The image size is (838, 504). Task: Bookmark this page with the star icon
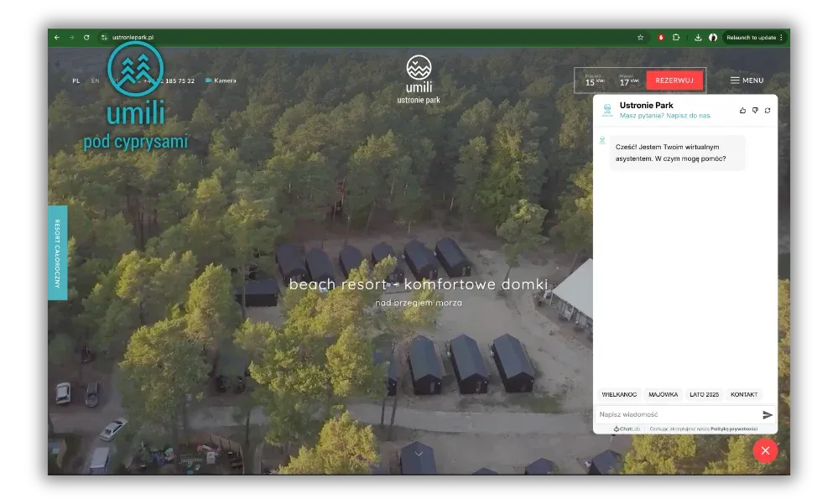640,38
